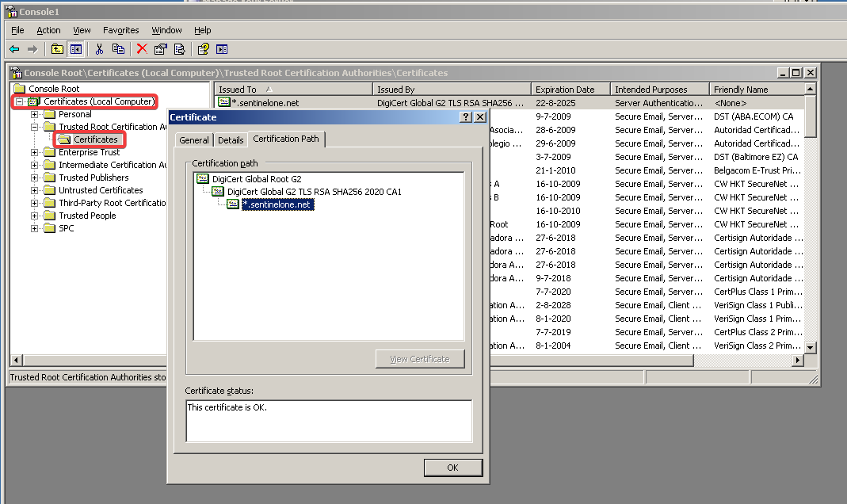Click the Help question mark toolbar icon

click(x=203, y=49)
